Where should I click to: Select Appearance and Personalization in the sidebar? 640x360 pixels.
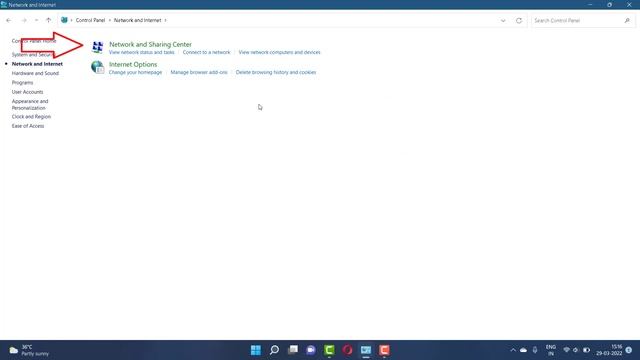coord(30,104)
